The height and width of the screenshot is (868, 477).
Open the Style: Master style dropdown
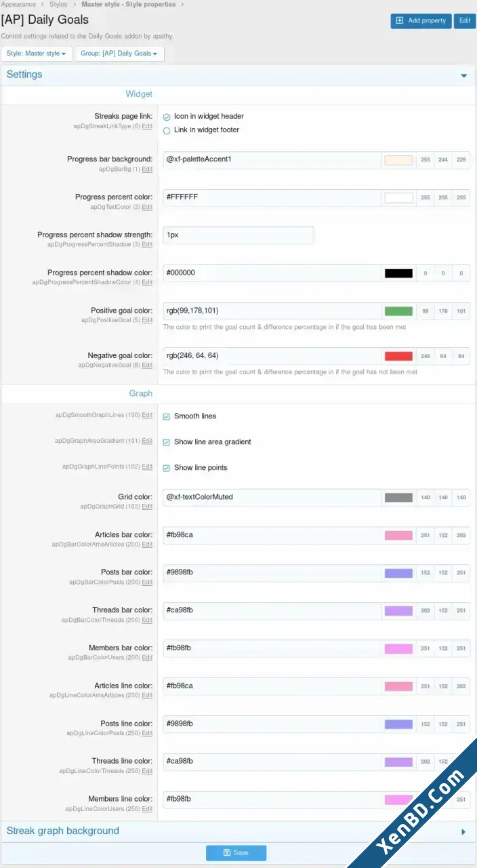[x=37, y=54]
